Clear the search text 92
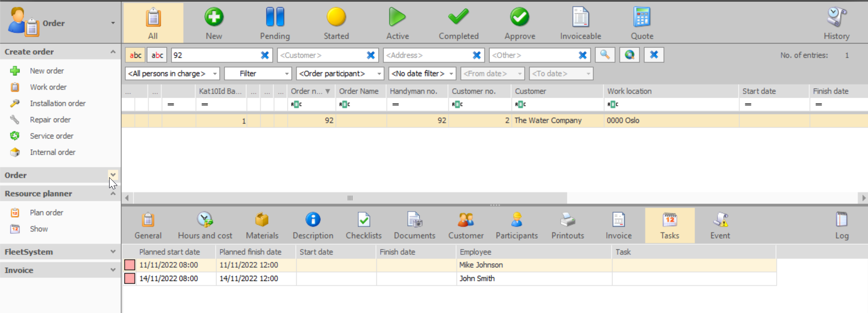The image size is (868, 313). 265,55
